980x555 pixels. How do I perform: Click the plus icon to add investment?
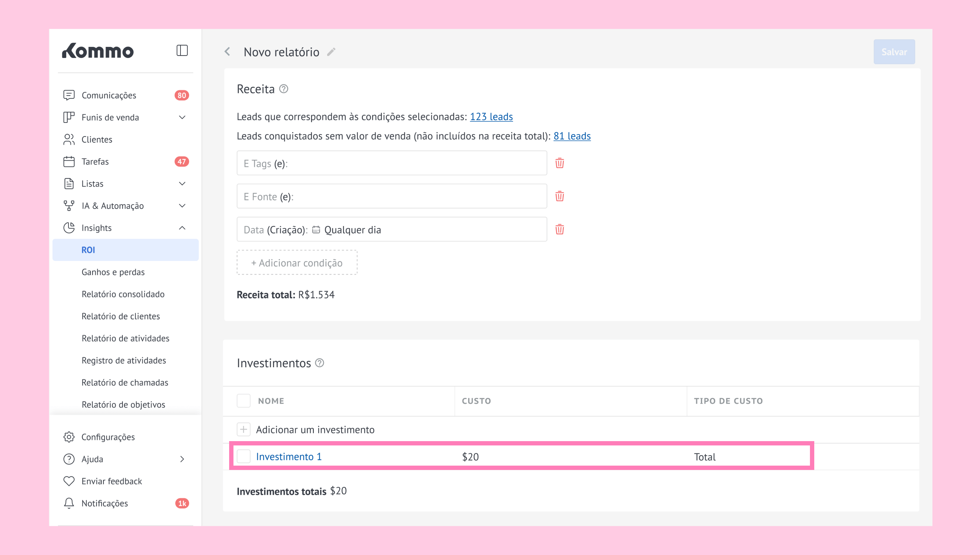[x=244, y=429]
